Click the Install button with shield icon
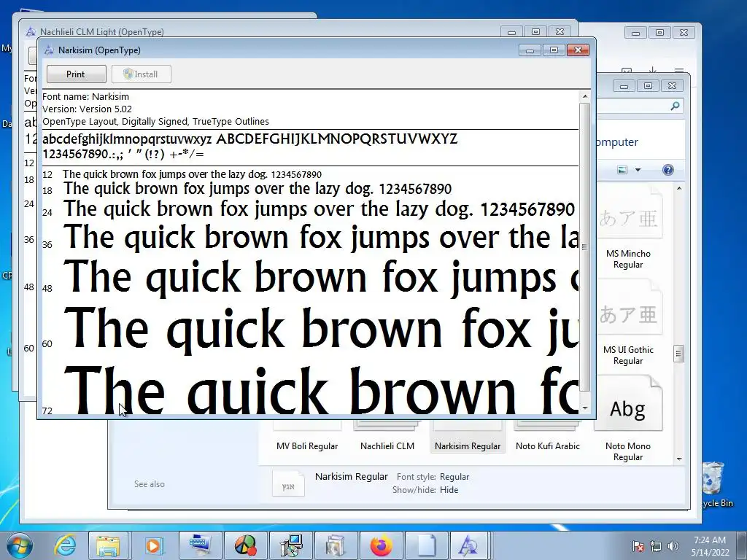The image size is (747, 560). coord(141,74)
